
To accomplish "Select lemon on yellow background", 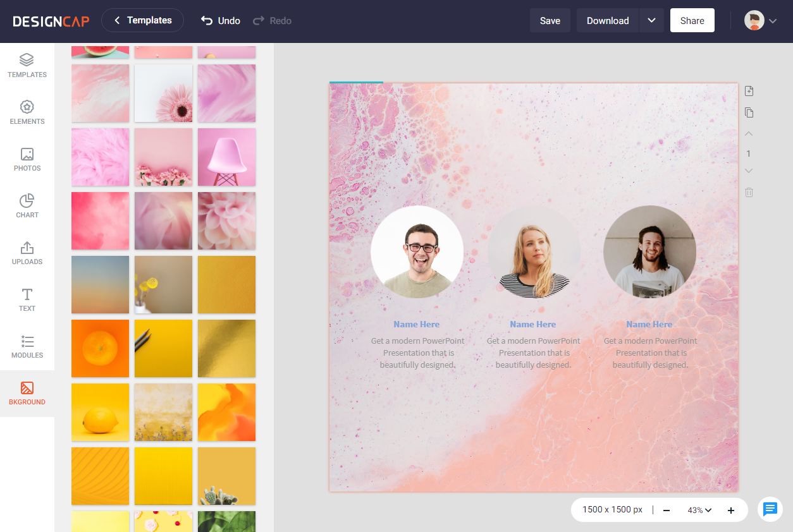I will pos(101,413).
